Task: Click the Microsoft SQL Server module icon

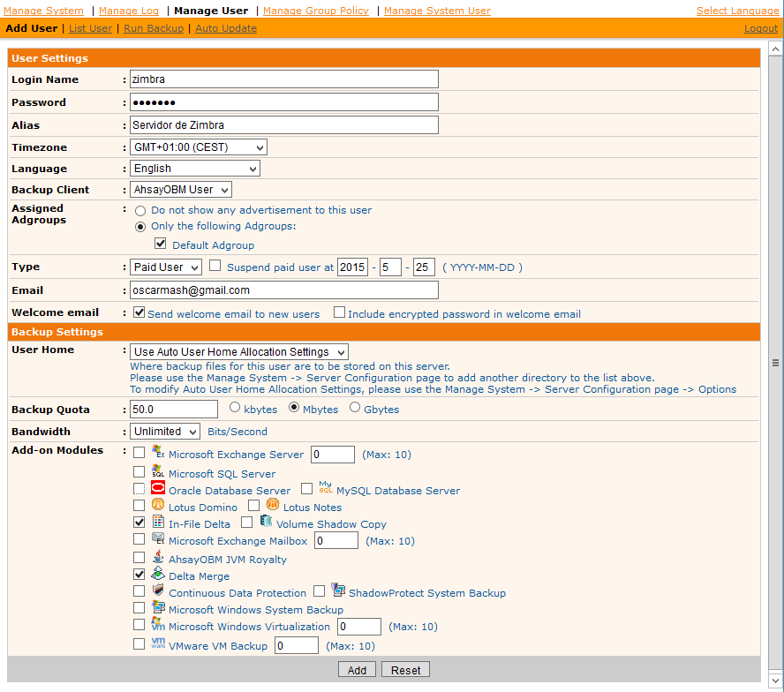Action: [158, 471]
